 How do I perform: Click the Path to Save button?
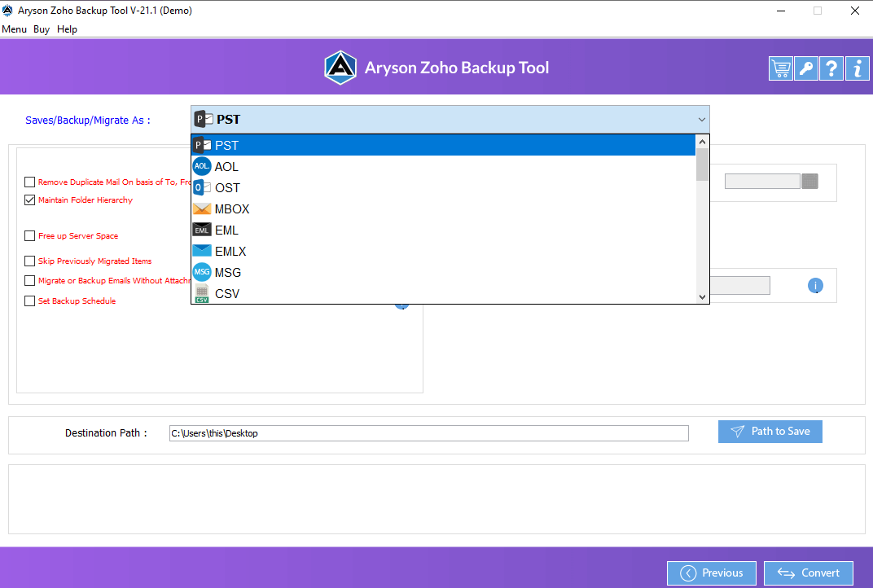[x=770, y=432]
